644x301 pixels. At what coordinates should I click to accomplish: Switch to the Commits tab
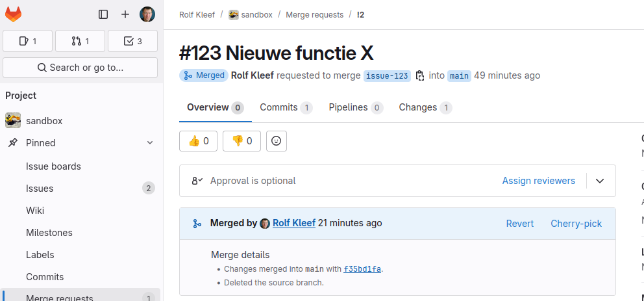tap(286, 108)
